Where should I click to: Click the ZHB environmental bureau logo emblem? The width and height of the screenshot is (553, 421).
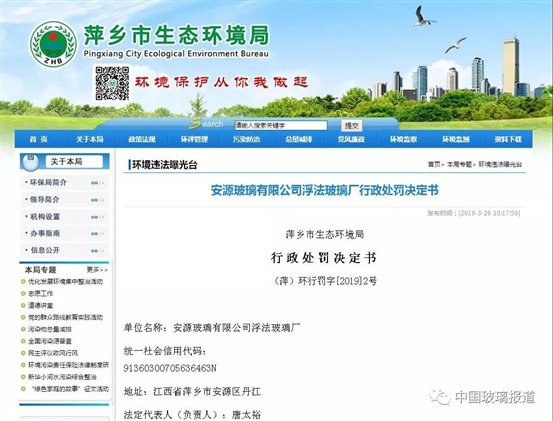point(53,44)
